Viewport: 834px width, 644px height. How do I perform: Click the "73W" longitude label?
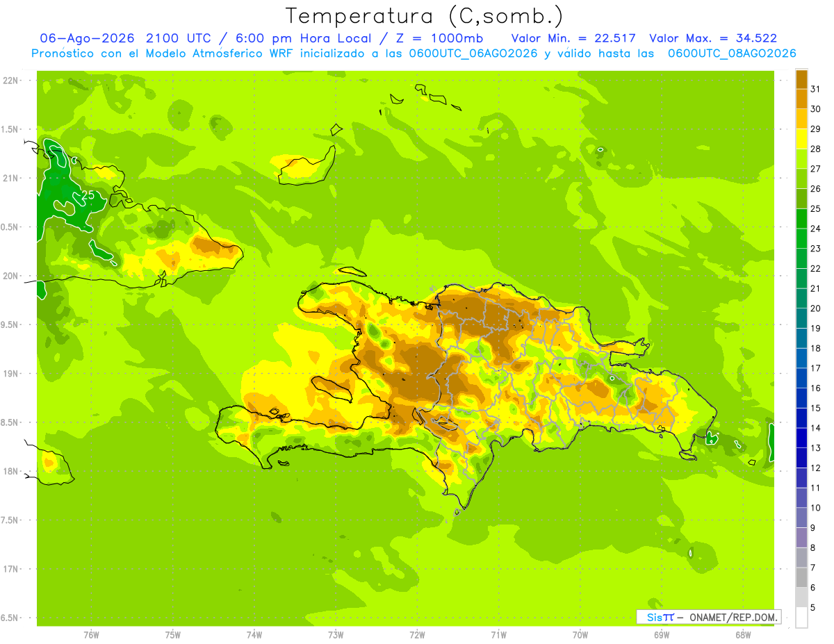[x=336, y=634]
